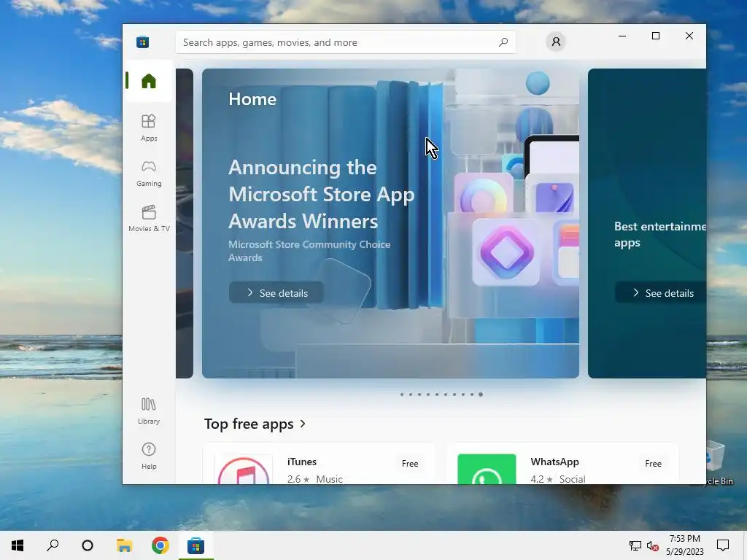747x560 pixels.
Task: Open the Home section in sidebar
Action: click(x=149, y=81)
